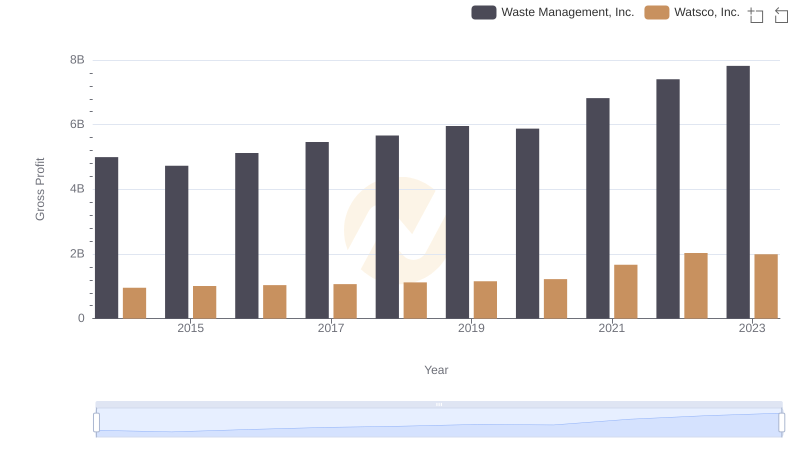Screen dimensions: 800x461
Task: Click the 2017 Waste Management dark bar
Action: pos(317,230)
